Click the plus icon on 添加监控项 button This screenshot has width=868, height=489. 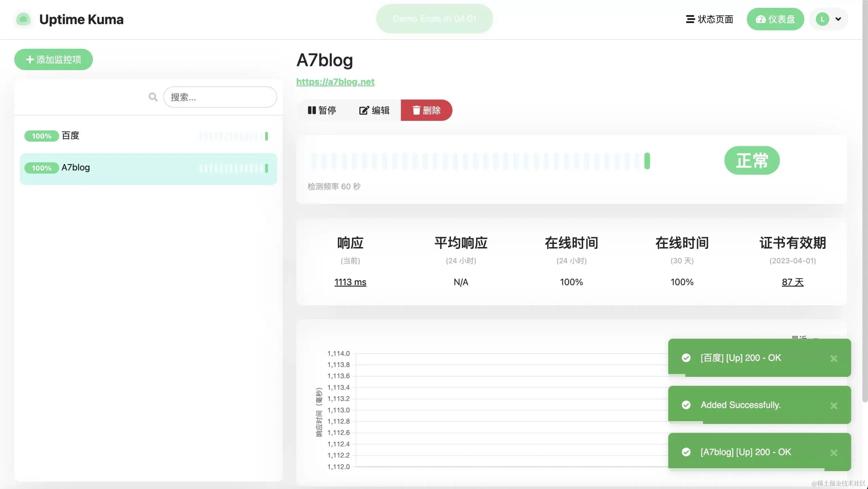[x=30, y=59]
